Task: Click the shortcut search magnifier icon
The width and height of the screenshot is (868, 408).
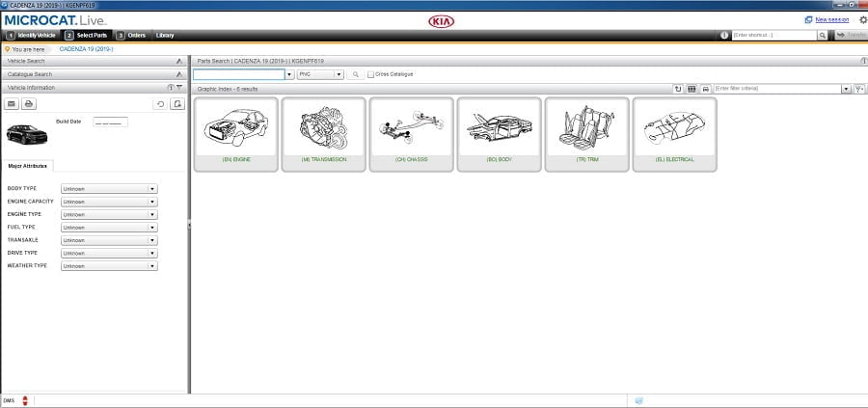Action: pos(823,35)
